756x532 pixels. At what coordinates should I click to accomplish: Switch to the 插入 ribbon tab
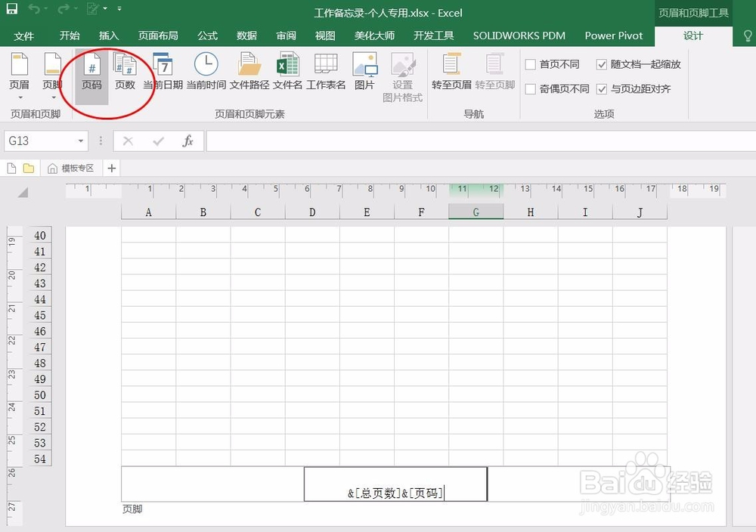point(108,36)
